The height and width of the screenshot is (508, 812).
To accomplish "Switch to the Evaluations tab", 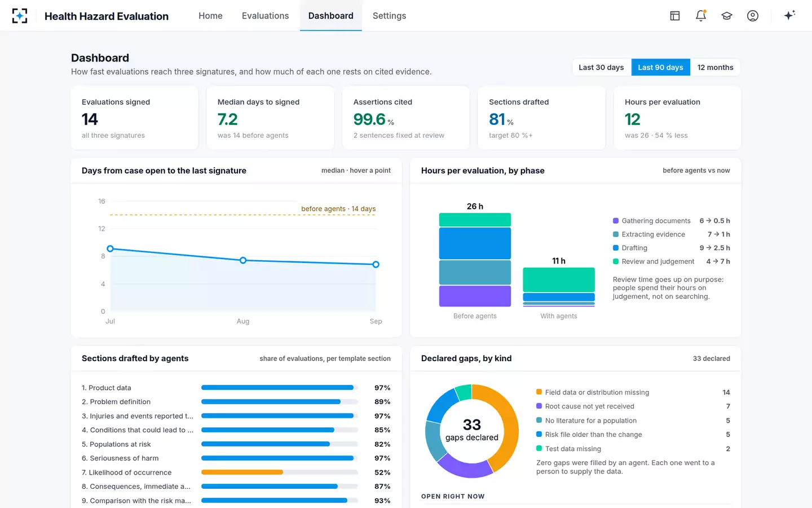I will pyautogui.click(x=265, y=16).
